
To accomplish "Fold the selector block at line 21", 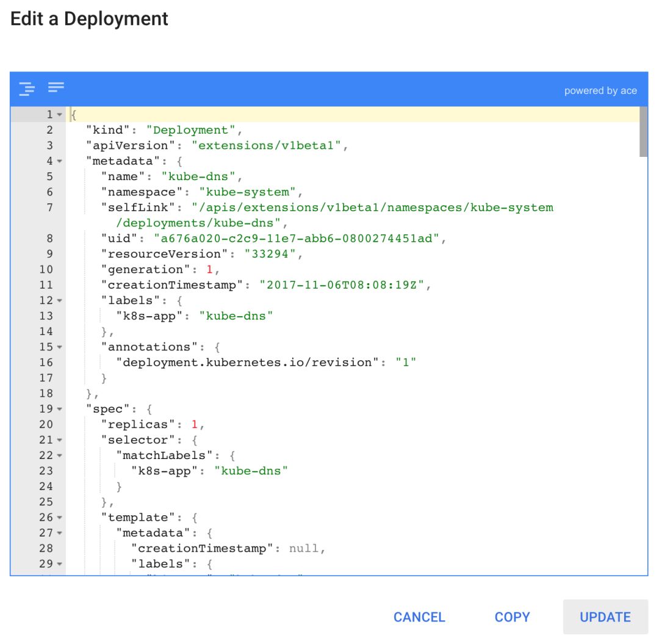I will 60,440.
